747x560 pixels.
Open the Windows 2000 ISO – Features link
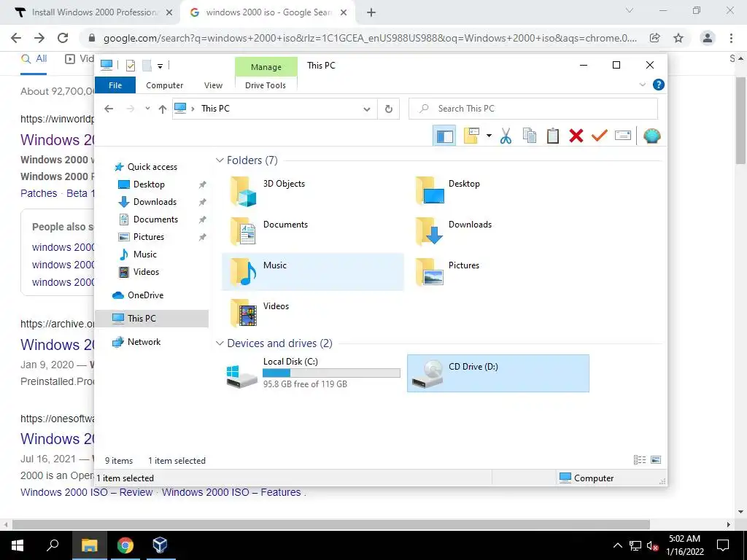click(231, 492)
